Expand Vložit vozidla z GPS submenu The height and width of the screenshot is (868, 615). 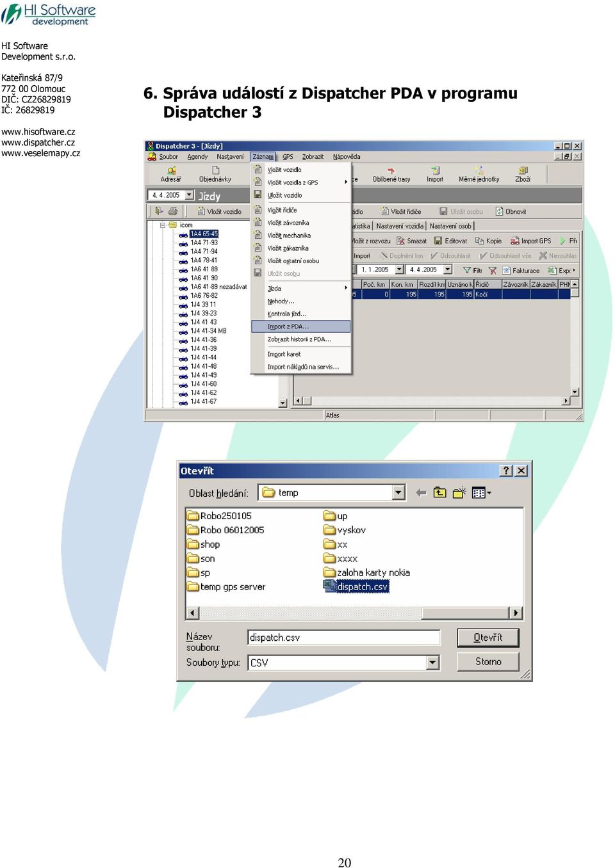coord(301,182)
